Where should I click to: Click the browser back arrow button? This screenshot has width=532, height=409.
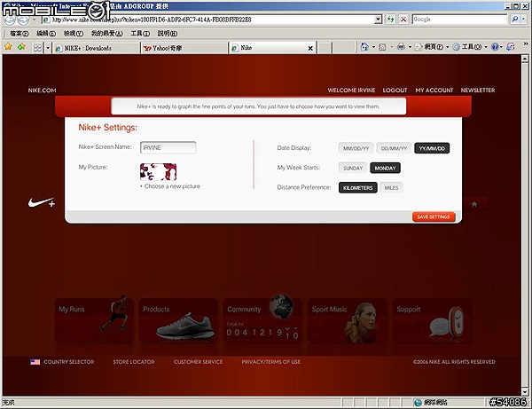pyautogui.click(x=9, y=20)
